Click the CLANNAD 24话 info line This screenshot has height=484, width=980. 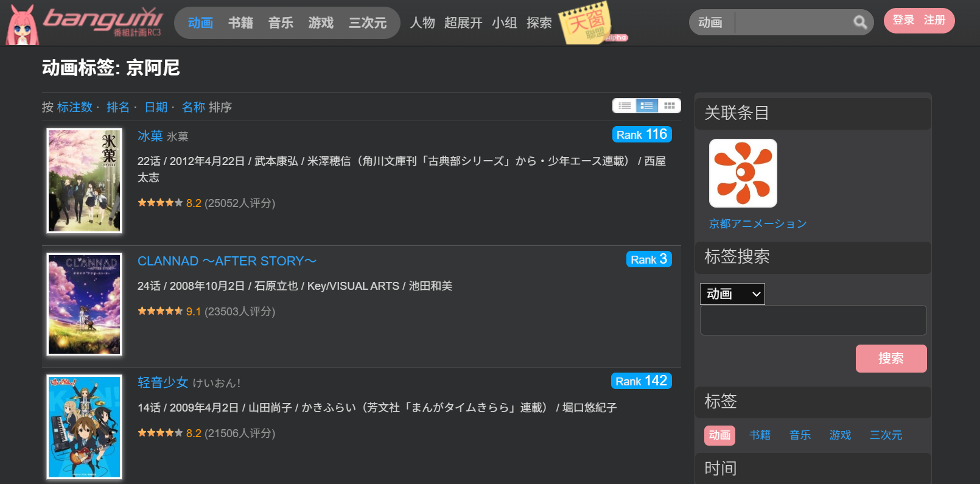click(295, 286)
